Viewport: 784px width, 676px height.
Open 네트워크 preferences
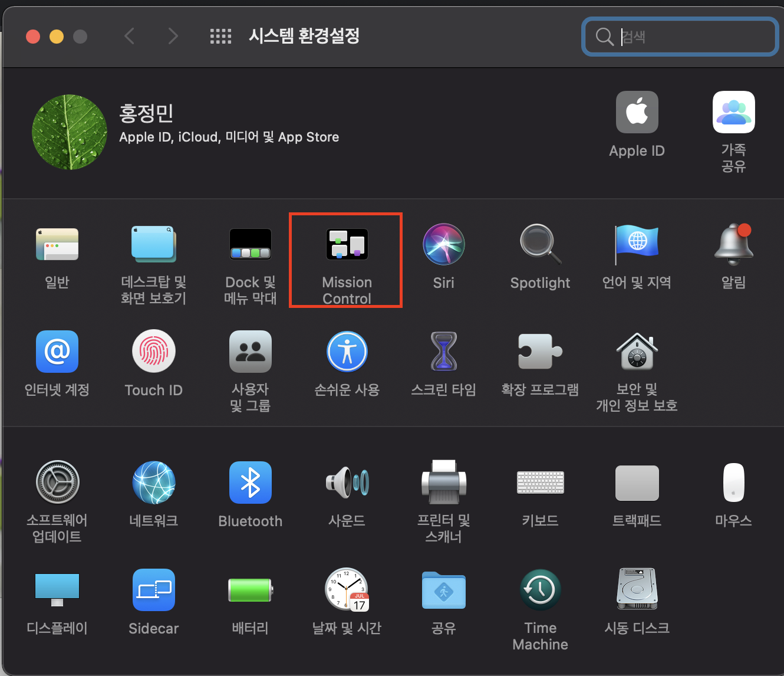[x=153, y=483]
